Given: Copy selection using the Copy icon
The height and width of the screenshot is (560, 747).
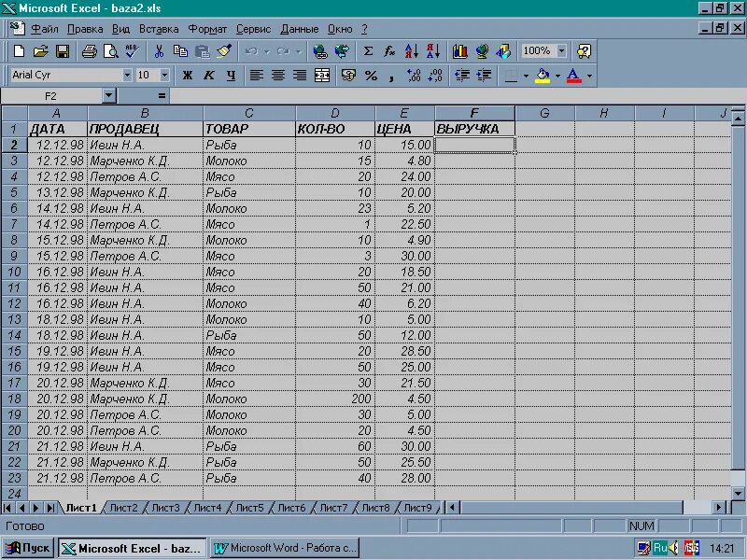Looking at the screenshot, I should pos(180,51).
